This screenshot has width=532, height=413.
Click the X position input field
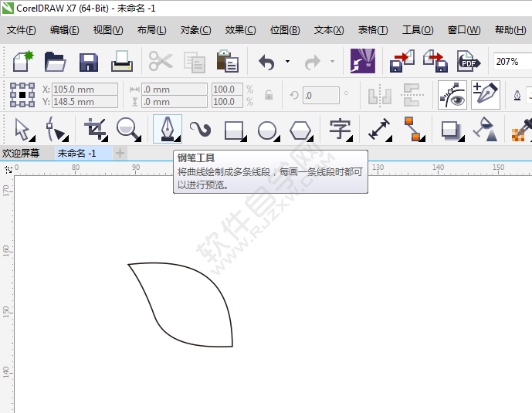pos(84,90)
